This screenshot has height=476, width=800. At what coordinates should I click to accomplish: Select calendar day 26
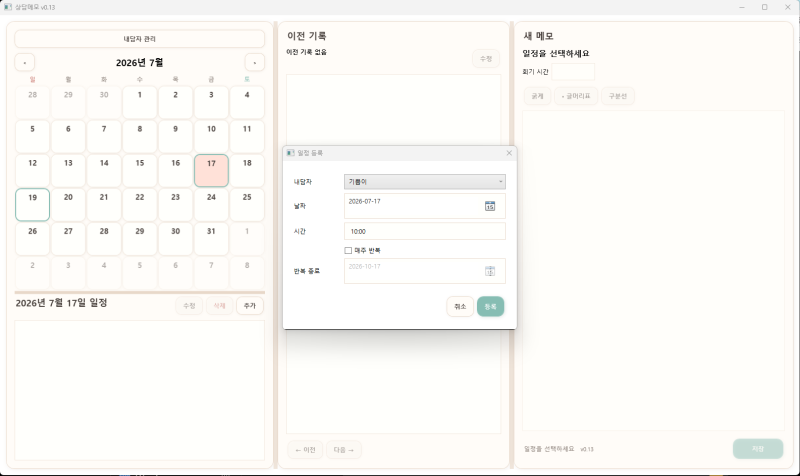(x=33, y=239)
